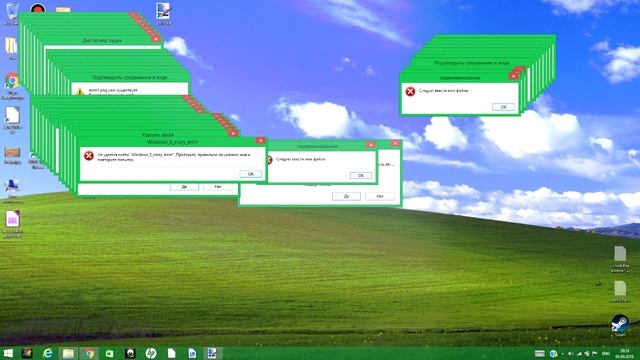Select the Steam desktop icon

(620, 325)
